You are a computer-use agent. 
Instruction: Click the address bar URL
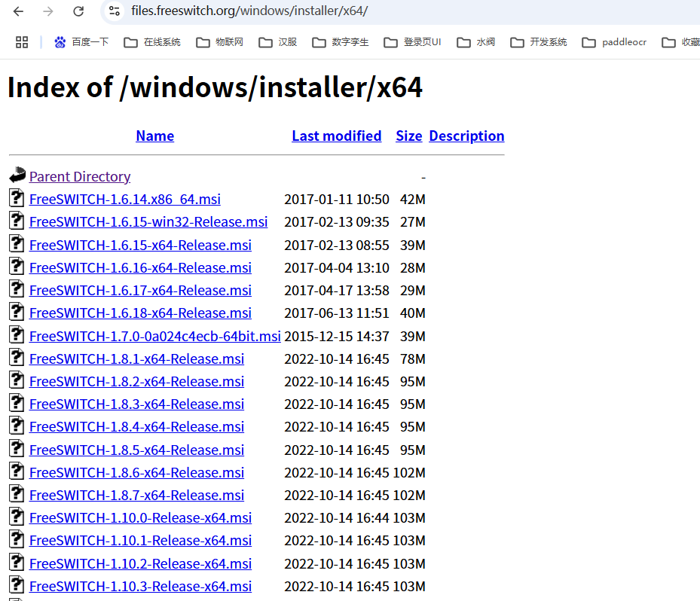[249, 11]
